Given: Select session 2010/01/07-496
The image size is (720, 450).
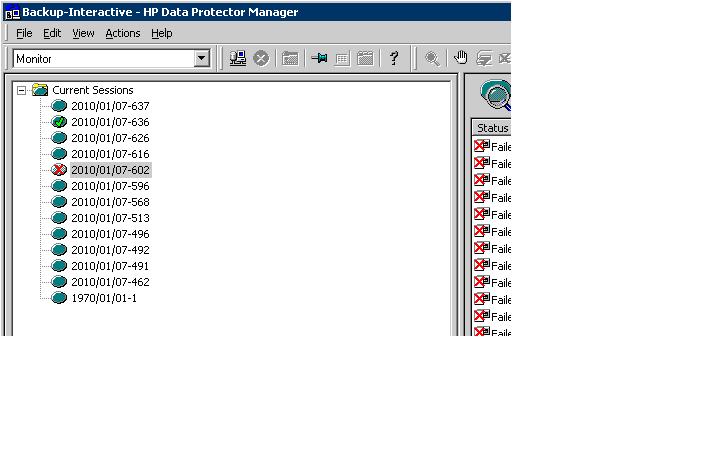Looking at the screenshot, I should click(110, 234).
